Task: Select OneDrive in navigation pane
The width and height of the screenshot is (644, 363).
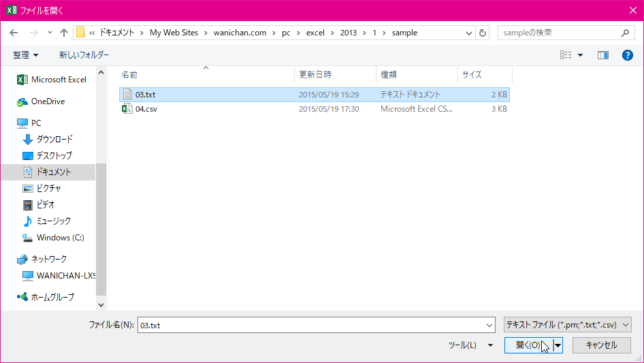Action: coord(41,101)
